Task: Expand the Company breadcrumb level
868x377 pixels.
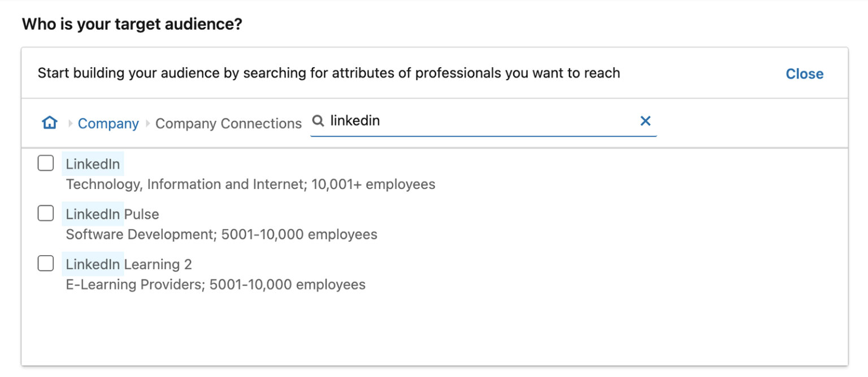Action: (108, 123)
